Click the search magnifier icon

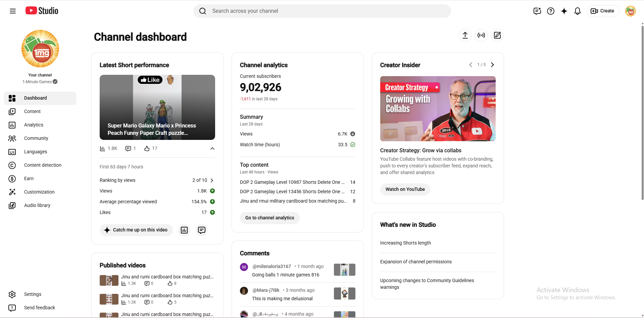point(203,11)
